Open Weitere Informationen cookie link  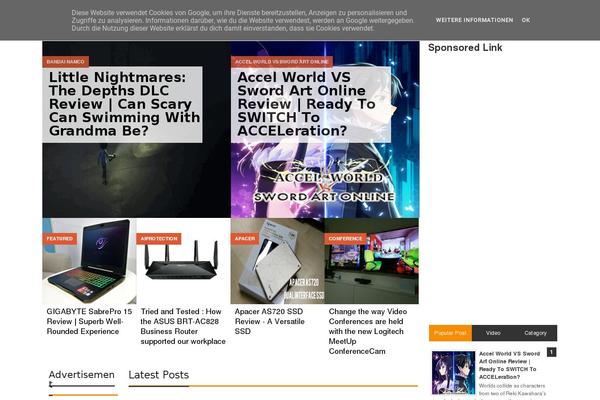click(474, 20)
